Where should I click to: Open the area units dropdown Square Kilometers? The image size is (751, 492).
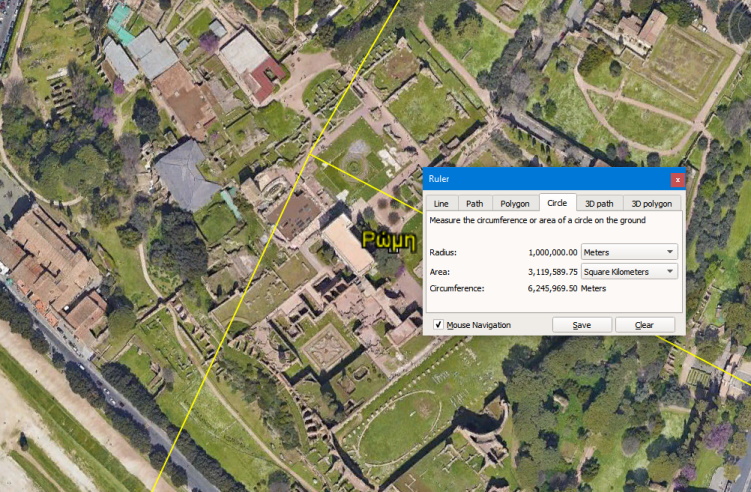[x=629, y=272]
